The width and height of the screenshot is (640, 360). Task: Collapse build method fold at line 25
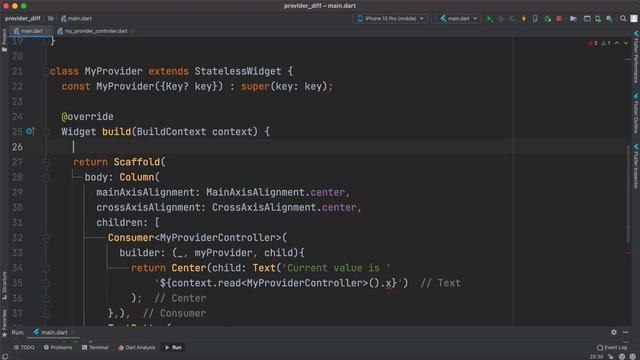click(x=46, y=132)
